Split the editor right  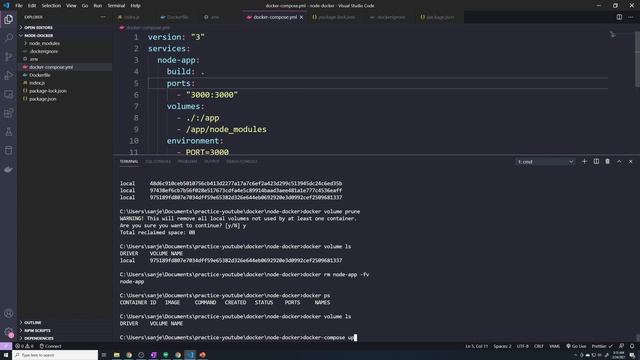pyautogui.click(x=619, y=17)
